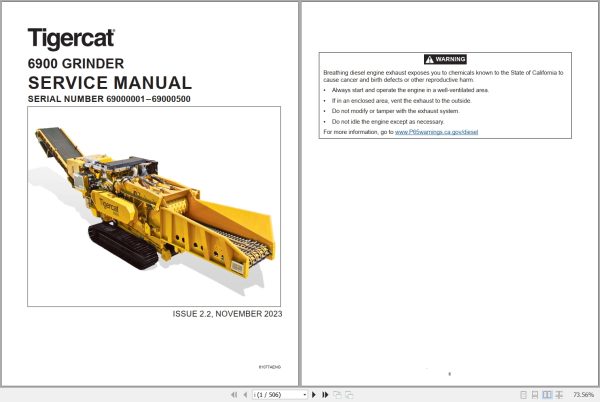The width and height of the screenshot is (600, 402).
Task: Click the 'Do not idle the engine' bullet
Action: pyautogui.click(x=388, y=122)
